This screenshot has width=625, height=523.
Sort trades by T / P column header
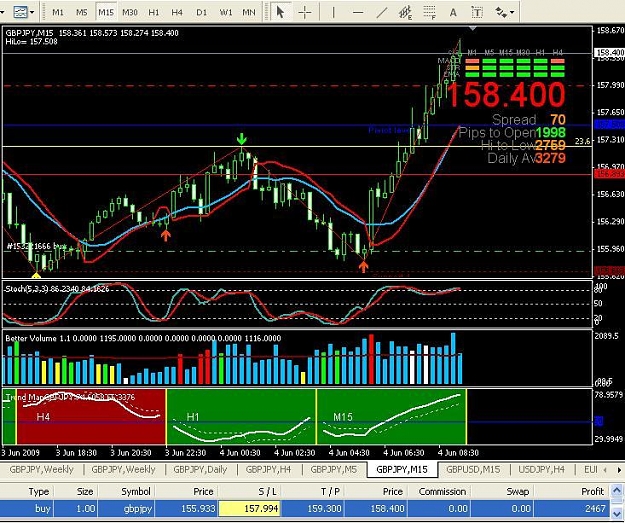pos(312,492)
